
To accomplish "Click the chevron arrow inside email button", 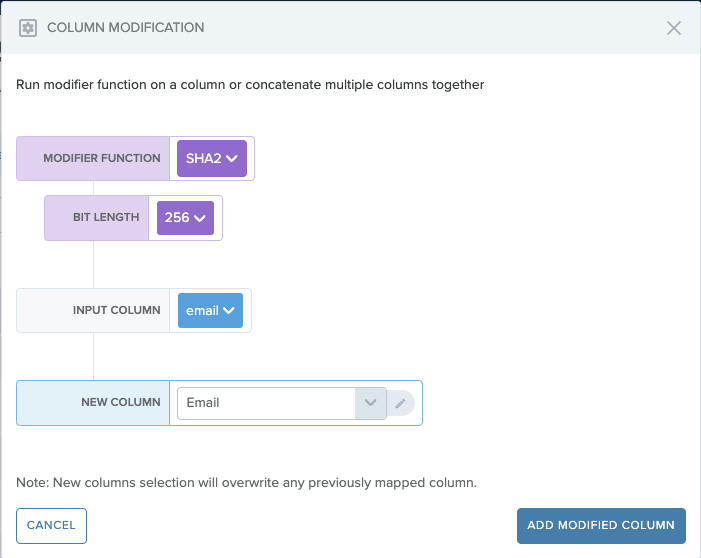I will 228,311.
